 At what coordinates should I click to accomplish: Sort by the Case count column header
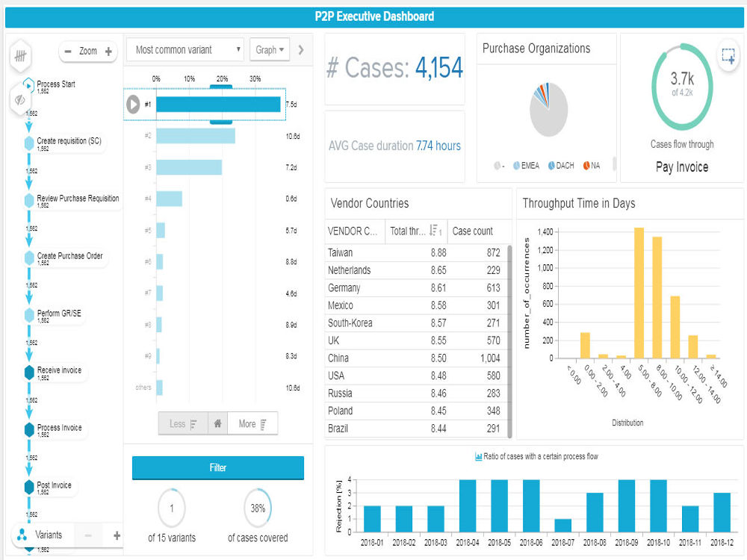[x=478, y=231]
